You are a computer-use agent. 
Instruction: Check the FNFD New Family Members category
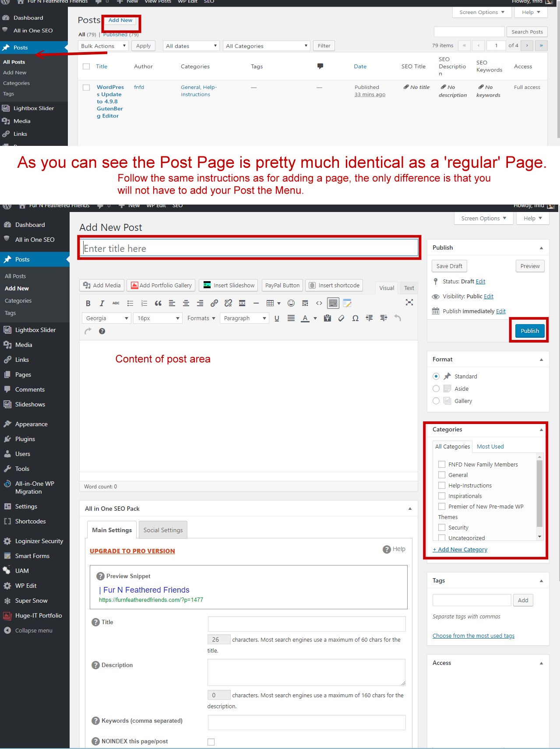click(x=442, y=464)
